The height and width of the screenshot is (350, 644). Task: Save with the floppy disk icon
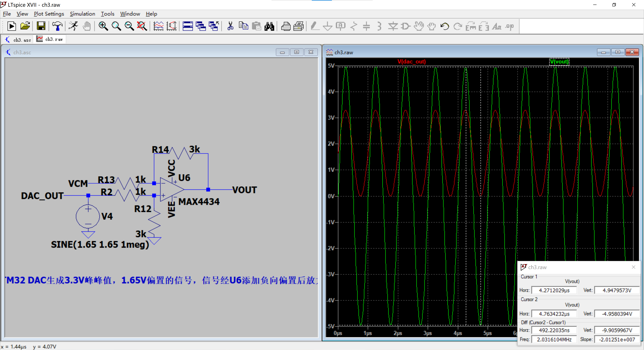[41, 26]
